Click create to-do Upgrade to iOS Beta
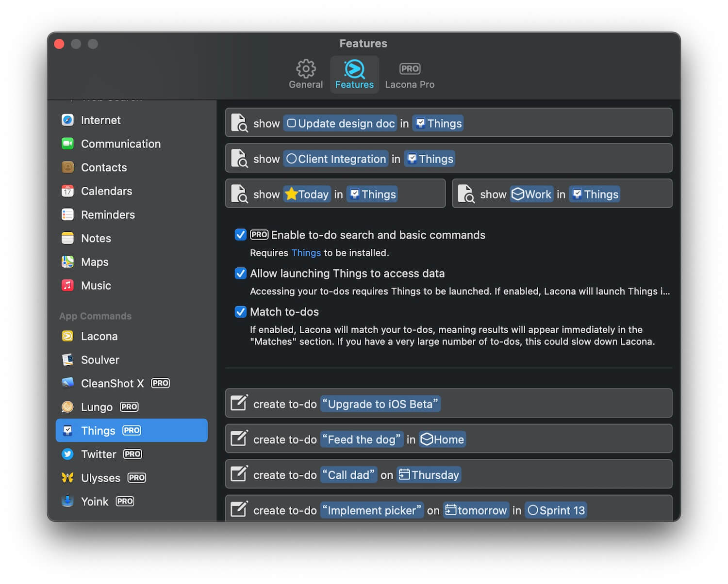728x584 pixels. [x=448, y=403]
